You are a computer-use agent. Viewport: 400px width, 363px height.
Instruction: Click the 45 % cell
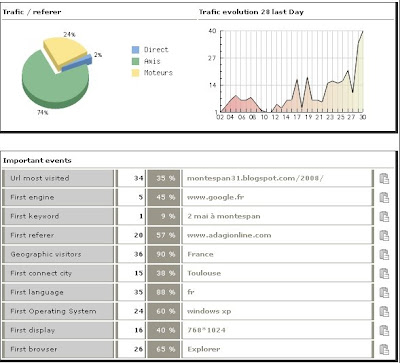coord(164,197)
